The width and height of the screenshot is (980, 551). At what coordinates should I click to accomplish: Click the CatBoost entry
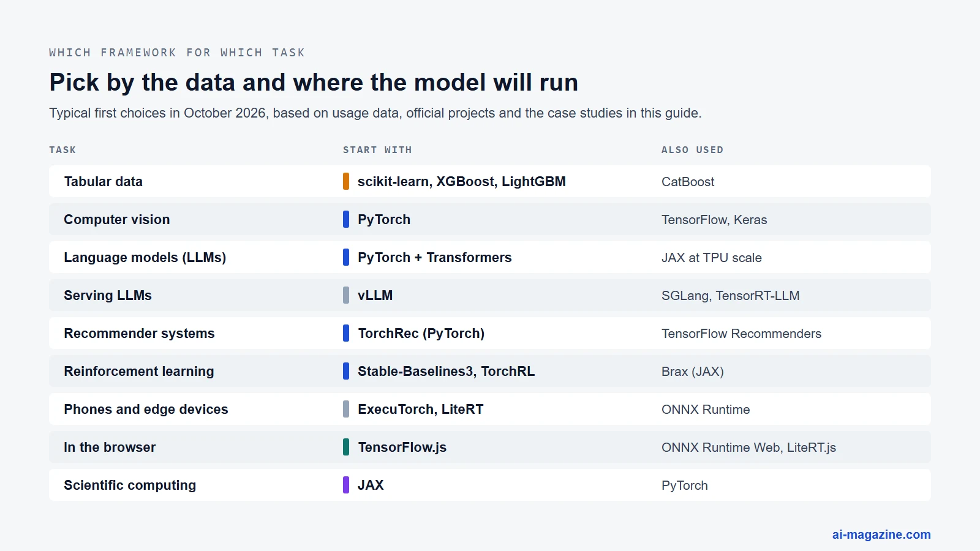688,182
